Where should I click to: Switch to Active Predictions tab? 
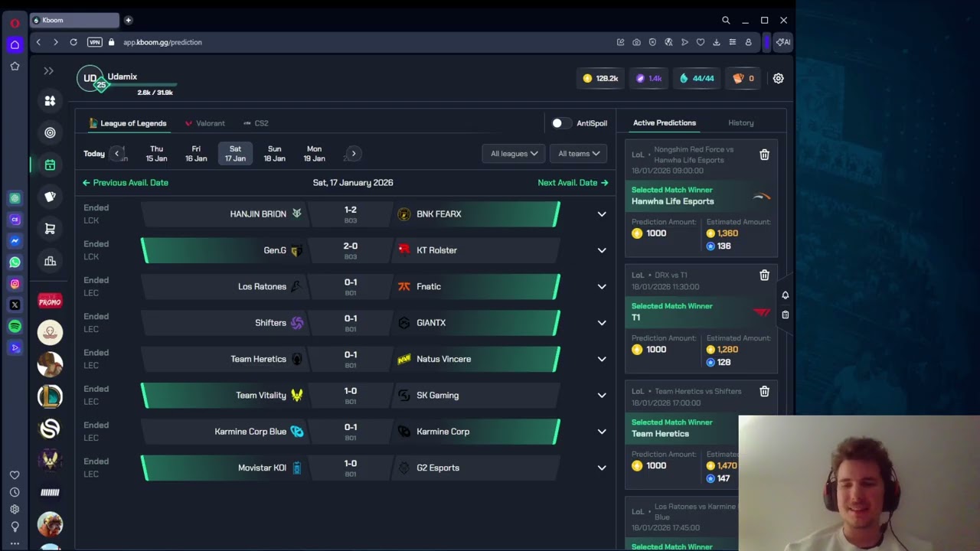[x=665, y=122]
